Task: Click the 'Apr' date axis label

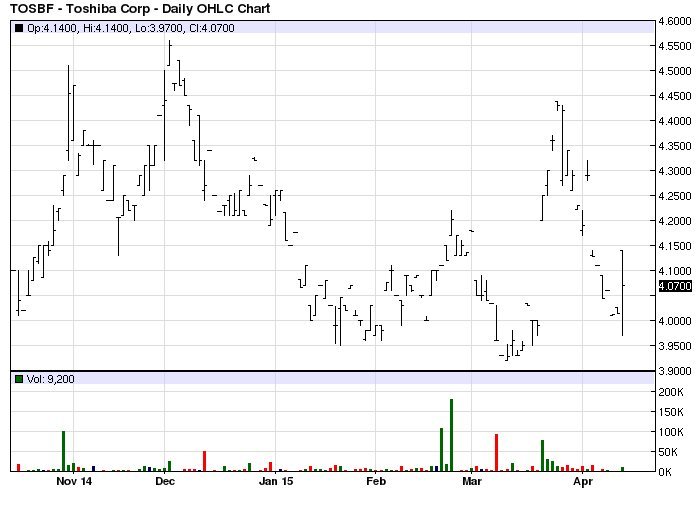Action: pyautogui.click(x=583, y=482)
